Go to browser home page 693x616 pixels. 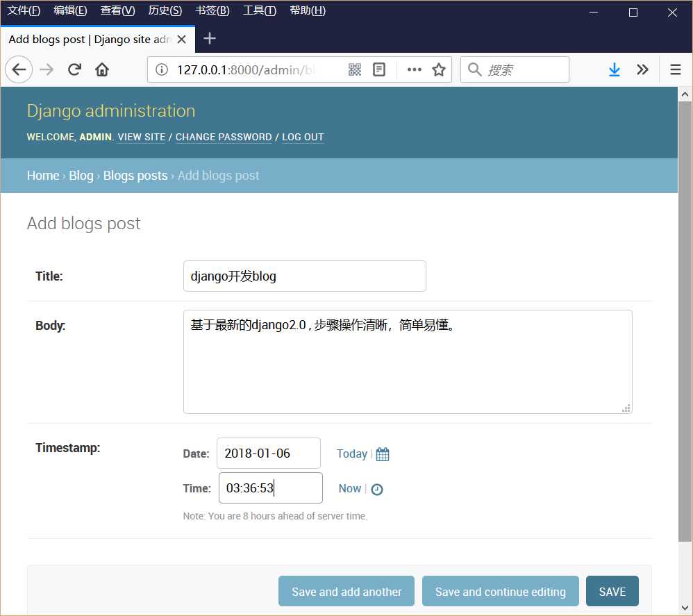click(x=102, y=69)
